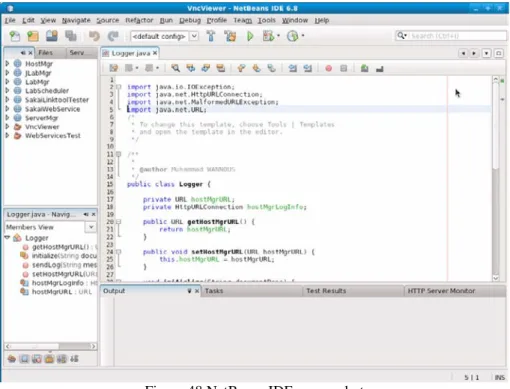Click the editor vertical scrollbar
This screenshot has width=510, height=389.
496,178
